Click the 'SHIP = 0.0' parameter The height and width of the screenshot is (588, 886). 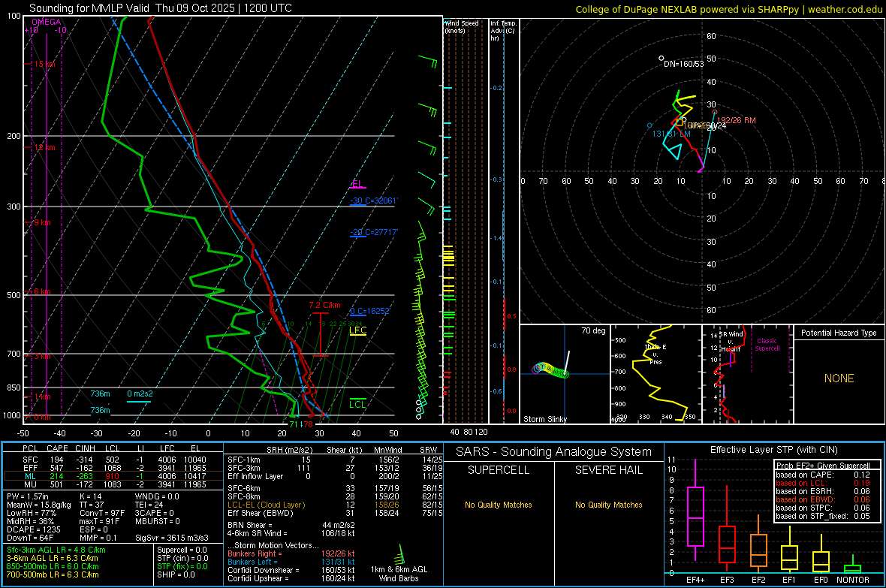pos(176,574)
